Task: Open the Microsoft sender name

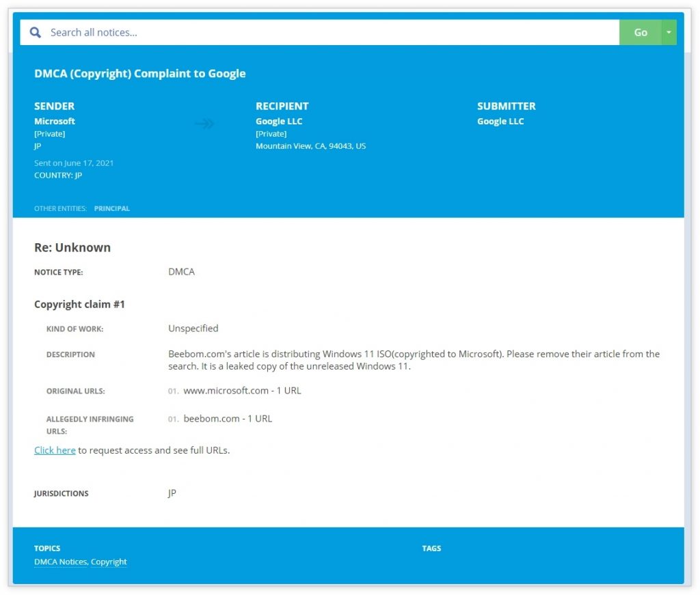Action: tap(55, 121)
